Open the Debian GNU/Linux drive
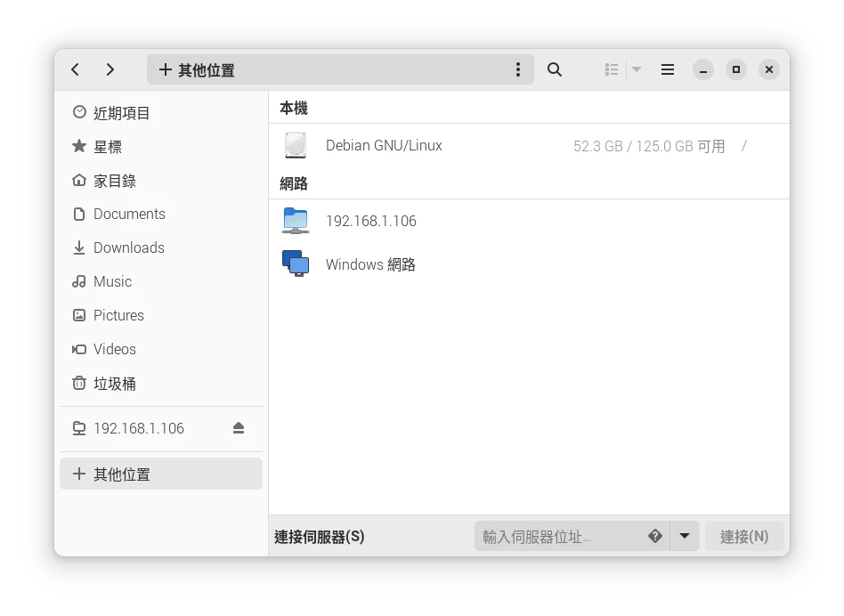 pyautogui.click(x=384, y=145)
